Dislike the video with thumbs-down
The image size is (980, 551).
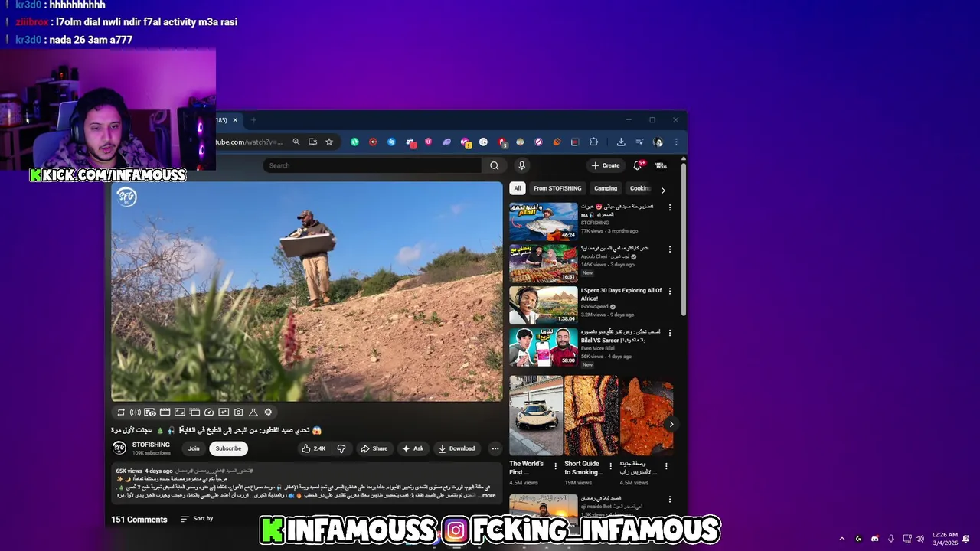pyautogui.click(x=341, y=448)
